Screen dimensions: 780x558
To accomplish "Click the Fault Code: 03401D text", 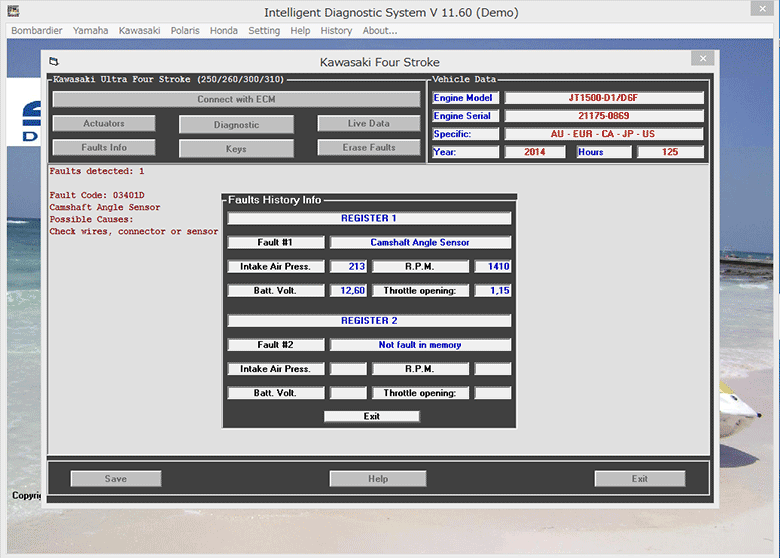I will point(97,195).
